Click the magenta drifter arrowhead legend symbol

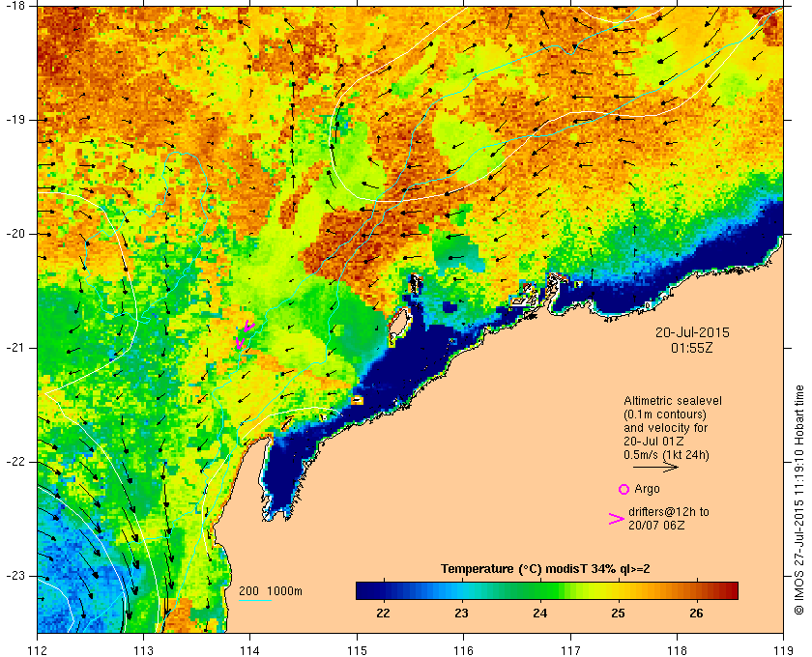click(616, 519)
